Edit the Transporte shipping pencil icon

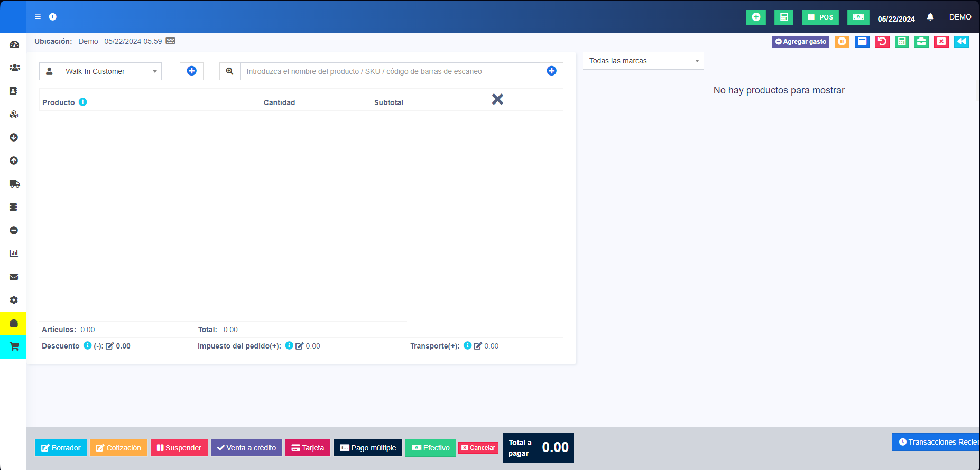point(478,346)
